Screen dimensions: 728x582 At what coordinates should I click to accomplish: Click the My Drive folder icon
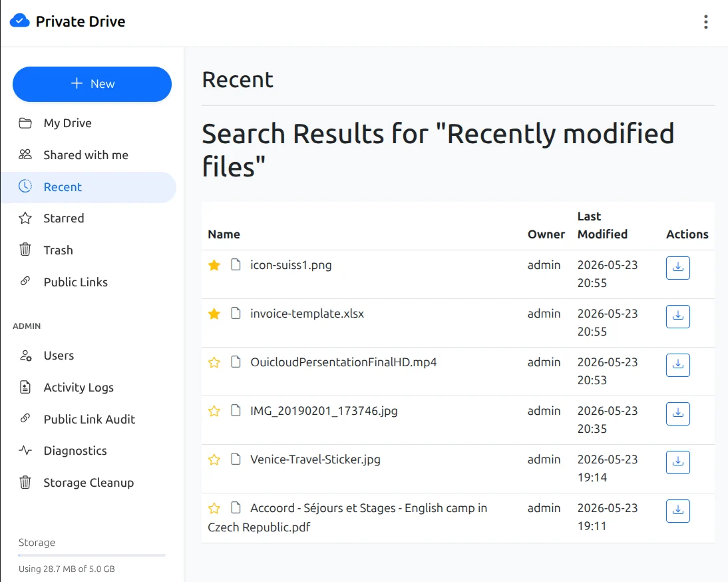pos(25,123)
